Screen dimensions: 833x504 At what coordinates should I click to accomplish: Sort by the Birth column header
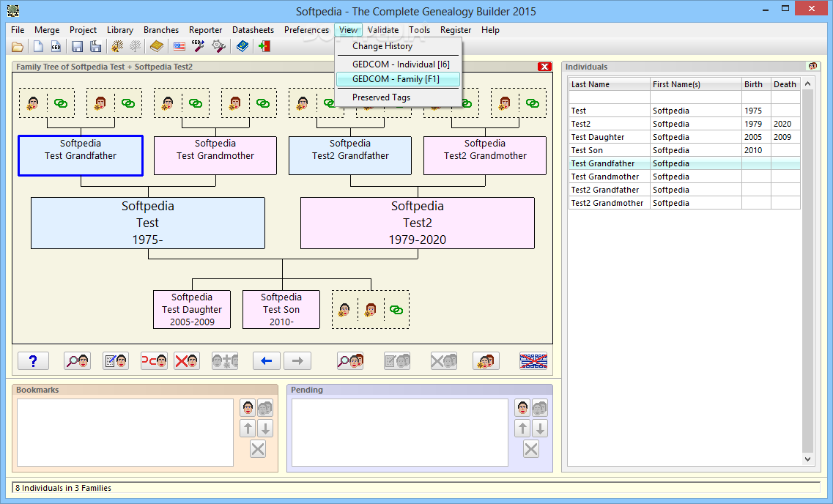point(756,84)
